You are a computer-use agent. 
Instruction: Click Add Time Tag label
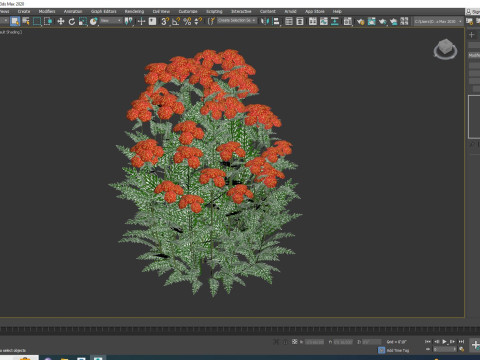click(x=398, y=350)
